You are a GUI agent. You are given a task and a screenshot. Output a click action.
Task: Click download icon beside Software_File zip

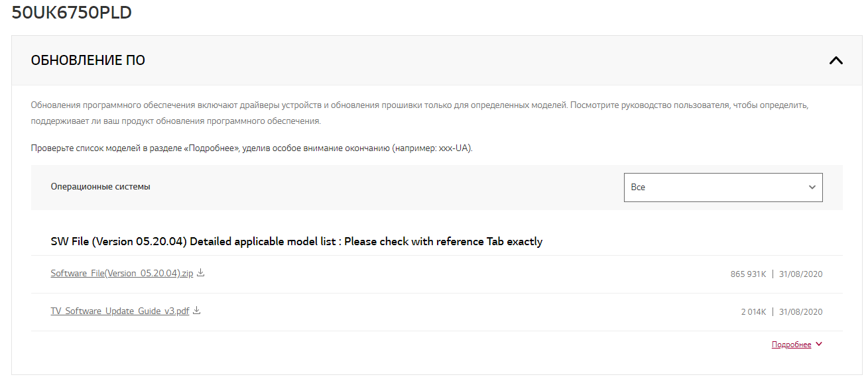(201, 272)
